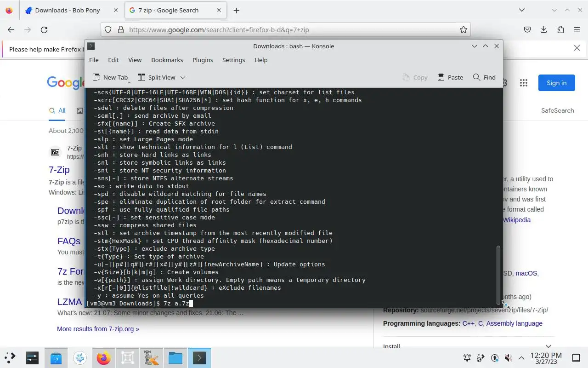Open the Assembly language link
The image size is (588, 368).
click(x=514, y=323)
